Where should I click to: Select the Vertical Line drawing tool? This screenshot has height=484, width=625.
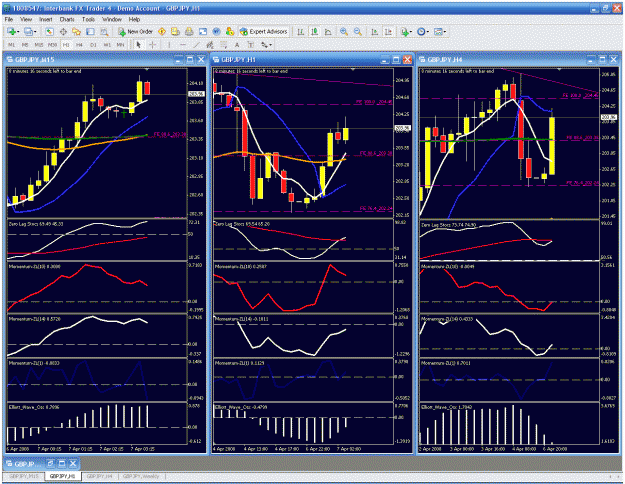[169, 45]
